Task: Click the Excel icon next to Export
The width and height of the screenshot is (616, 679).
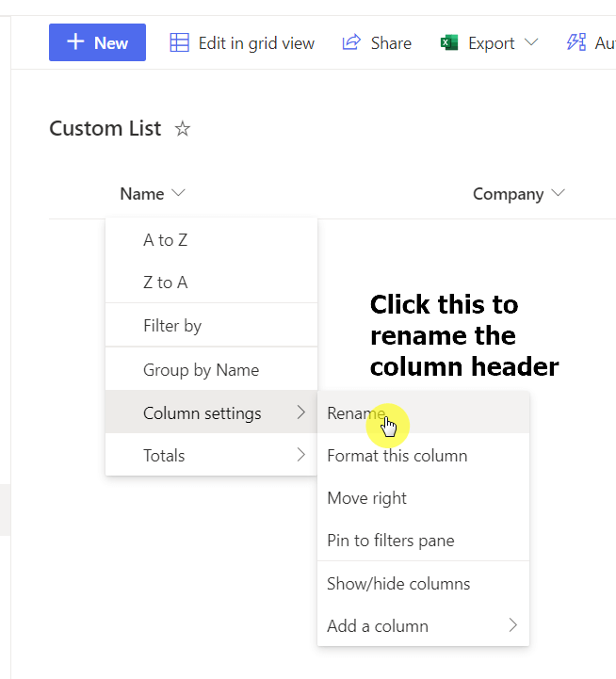Action: coord(449,43)
